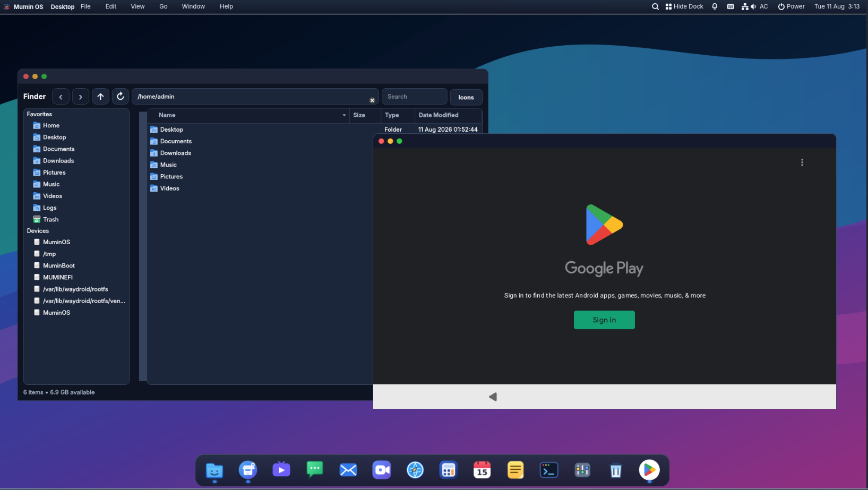Open keyboard layout icon in menu bar
The width and height of the screenshot is (868, 490).
[731, 6]
